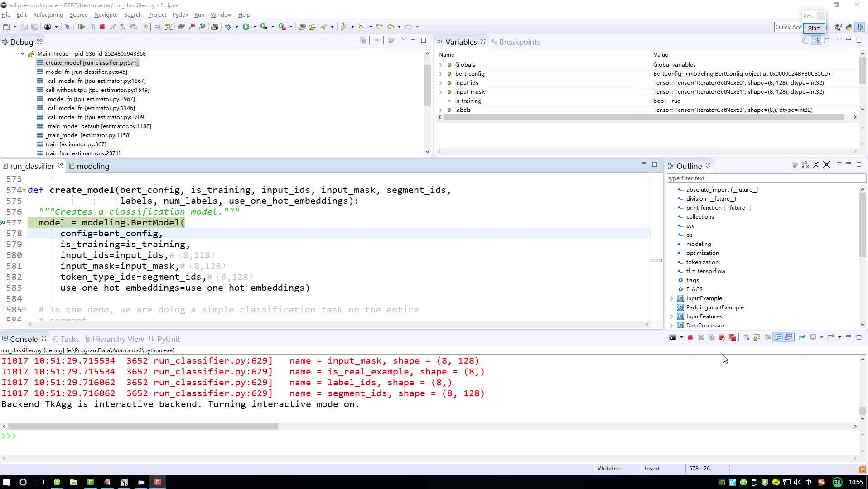
Task: Click the Resume debug toolbar icon
Action: (x=82, y=27)
